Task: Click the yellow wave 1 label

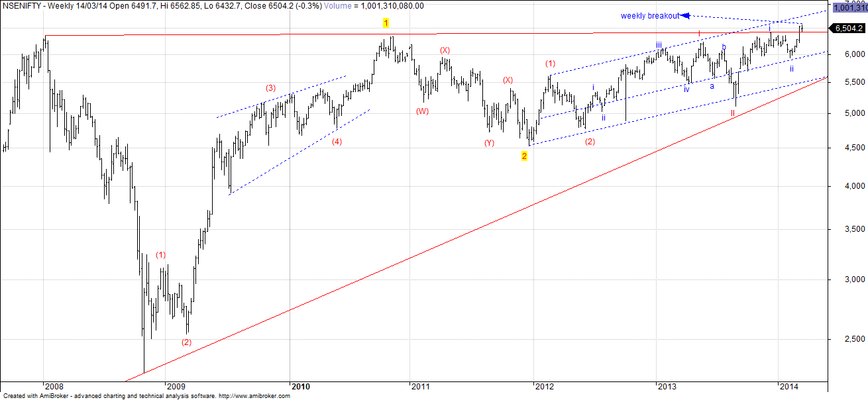Action: tap(386, 23)
